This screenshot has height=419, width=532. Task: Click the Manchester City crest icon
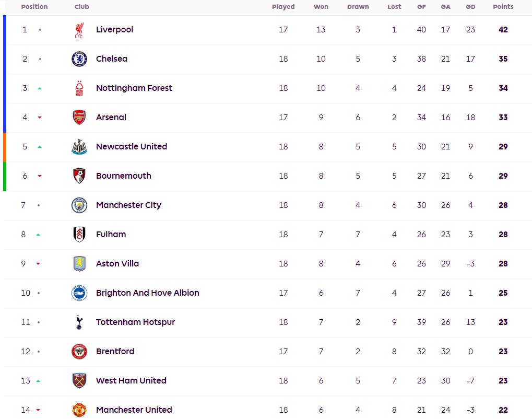pos(79,205)
